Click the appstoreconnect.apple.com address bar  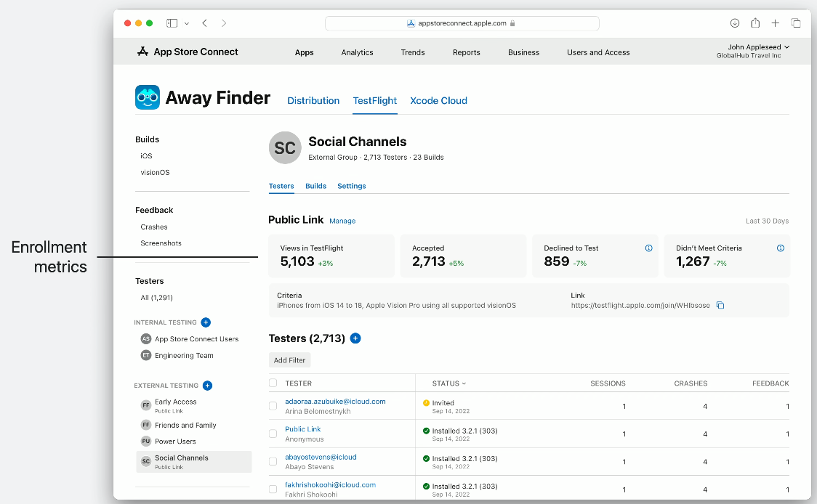462,23
